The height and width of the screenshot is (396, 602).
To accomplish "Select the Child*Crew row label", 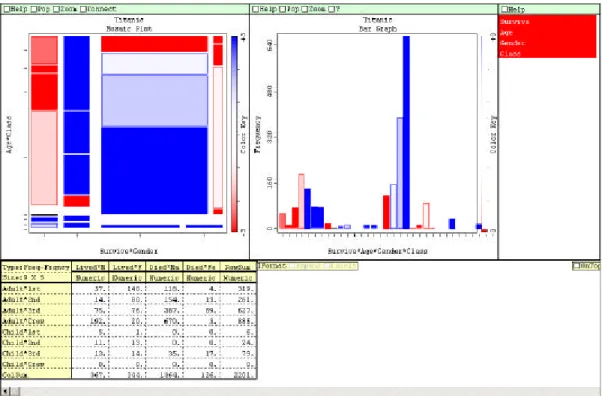I will 36,364.
